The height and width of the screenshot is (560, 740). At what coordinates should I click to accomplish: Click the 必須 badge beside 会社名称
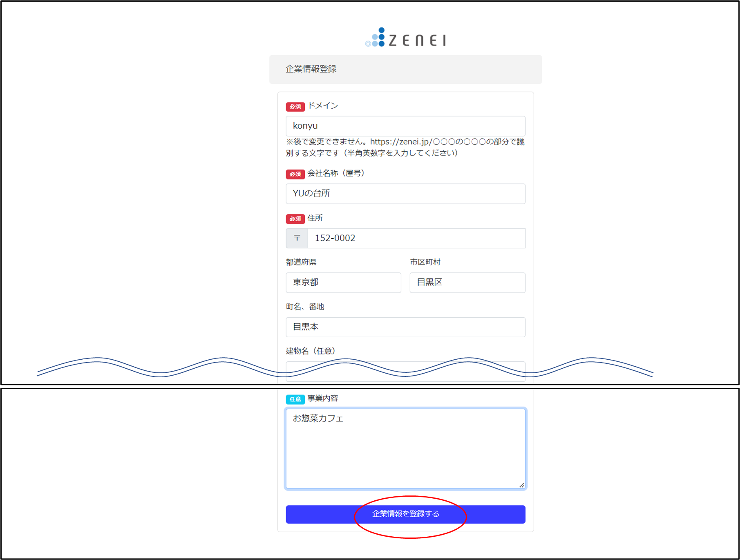point(295,174)
